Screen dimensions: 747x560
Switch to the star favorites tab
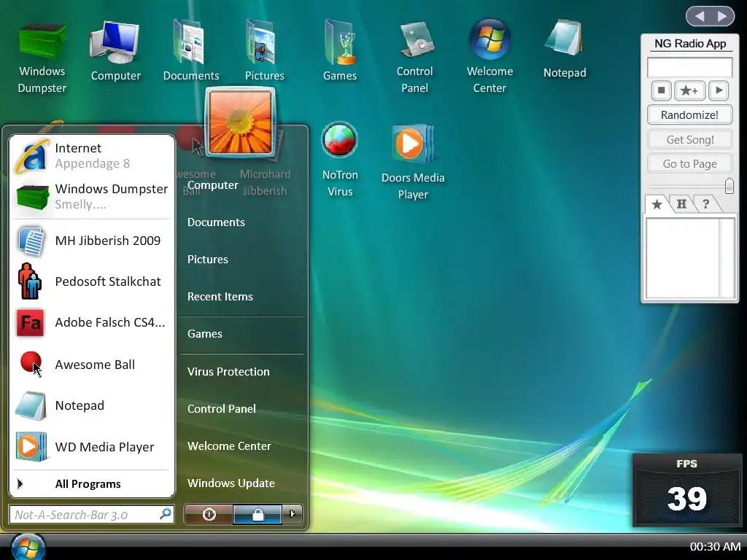pyautogui.click(x=657, y=204)
